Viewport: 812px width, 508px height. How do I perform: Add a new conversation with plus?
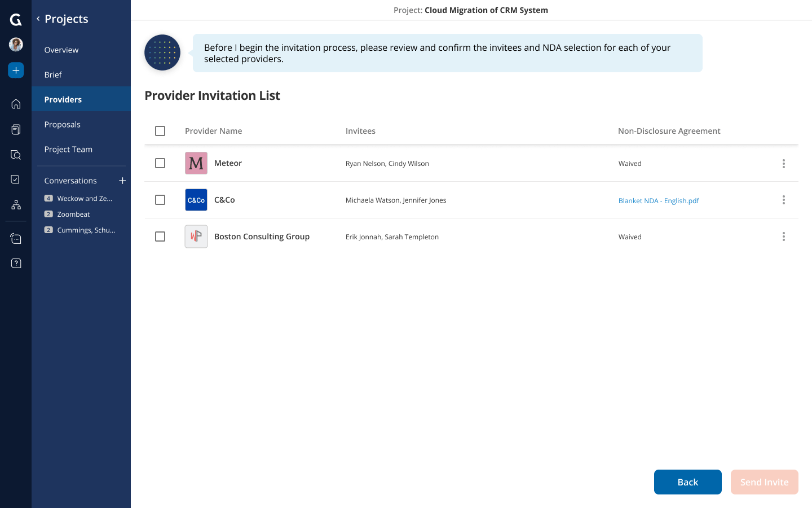pyautogui.click(x=122, y=181)
